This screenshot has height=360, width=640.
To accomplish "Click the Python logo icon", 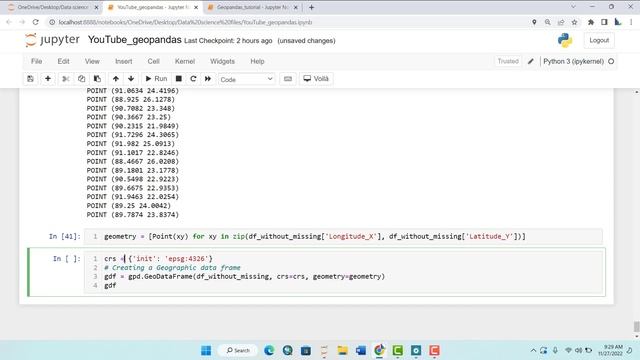I will coord(565,40).
